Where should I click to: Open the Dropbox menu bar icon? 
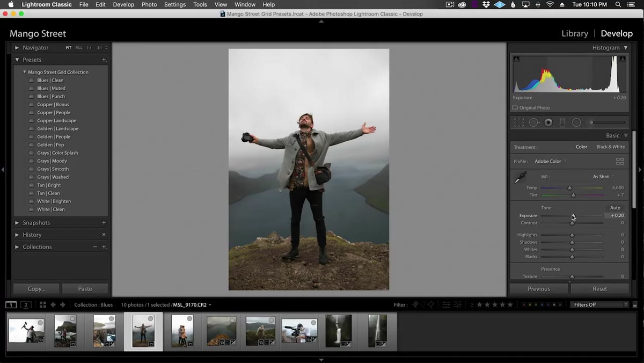pyautogui.click(x=486, y=4)
